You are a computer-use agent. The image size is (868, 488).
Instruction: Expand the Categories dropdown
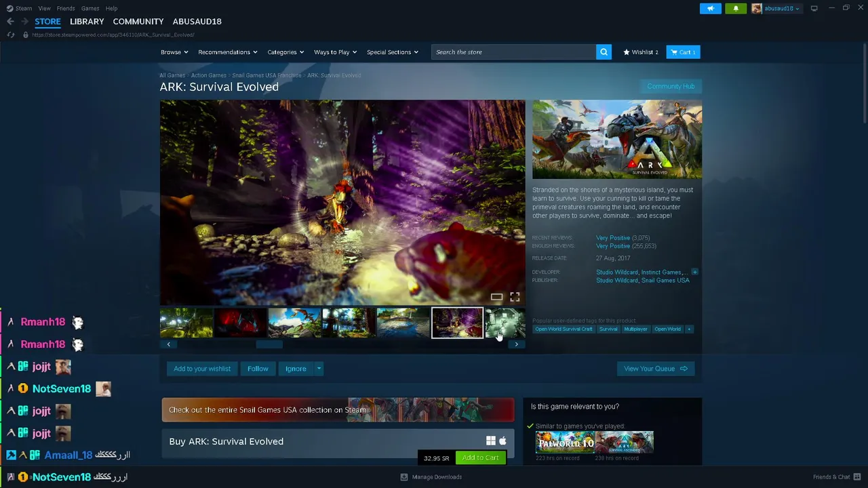[285, 52]
